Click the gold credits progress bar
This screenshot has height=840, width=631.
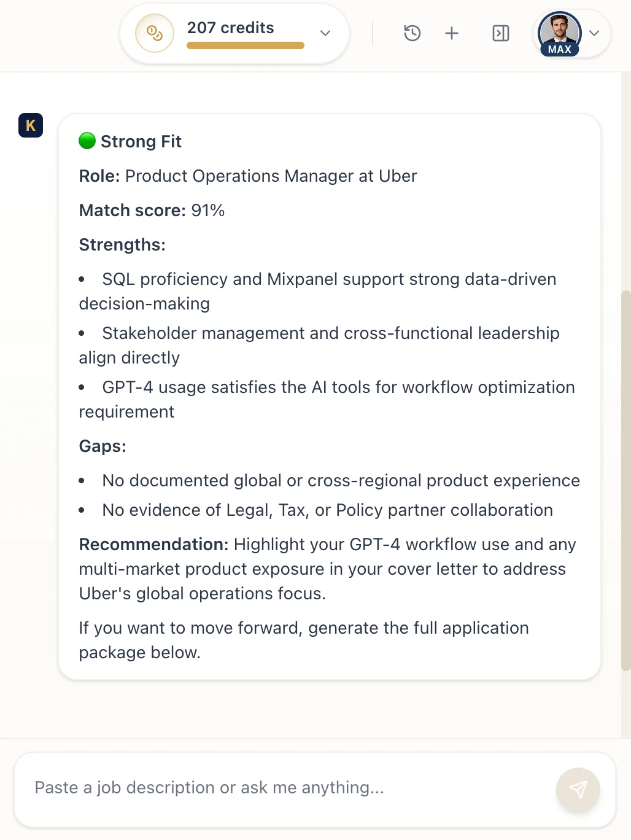pos(245,45)
